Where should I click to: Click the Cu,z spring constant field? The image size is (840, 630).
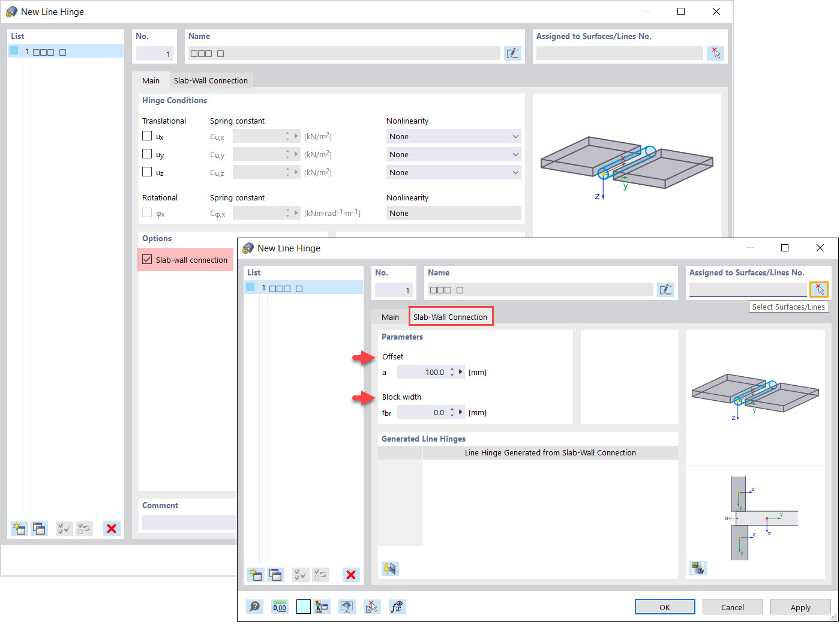click(x=258, y=172)
